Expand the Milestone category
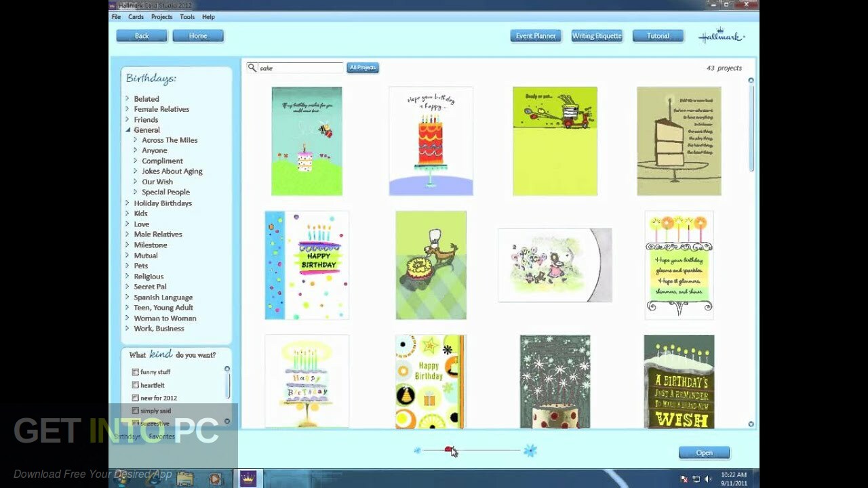This screenshot has height=488, width=868. [127, 245]
